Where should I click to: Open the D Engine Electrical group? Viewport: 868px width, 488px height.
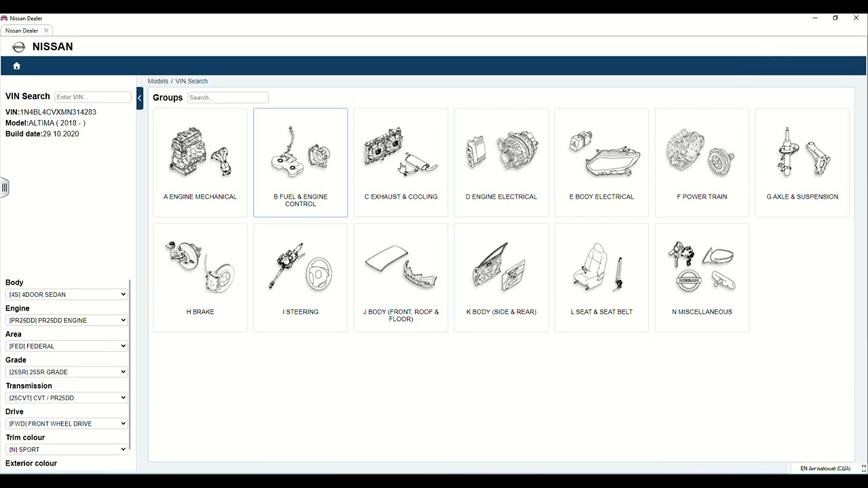point(501,163)
